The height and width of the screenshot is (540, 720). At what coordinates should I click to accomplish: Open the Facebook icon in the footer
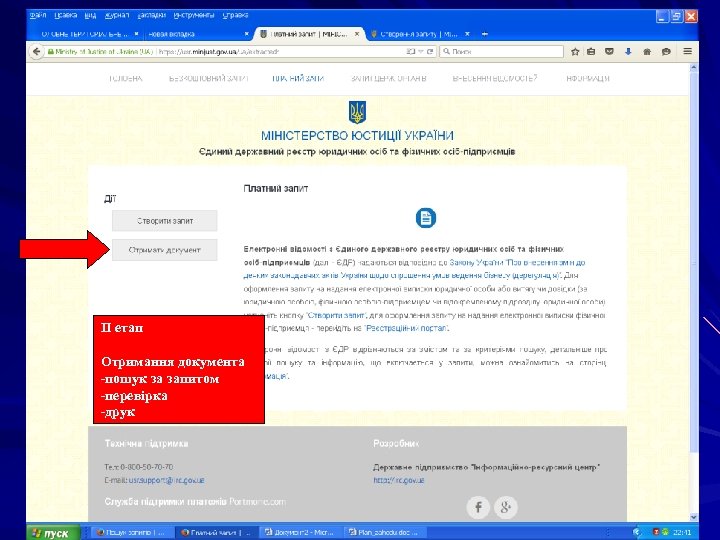(478, 507)
